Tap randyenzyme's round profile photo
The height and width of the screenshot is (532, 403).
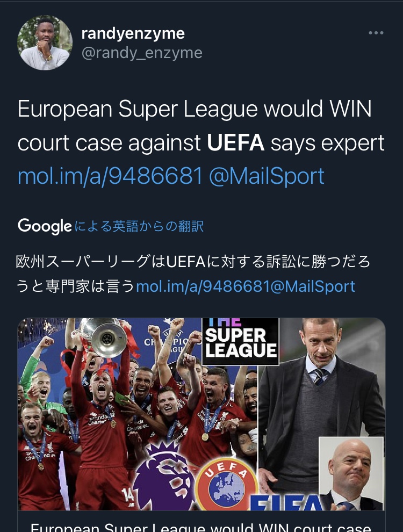coord(45,43)
